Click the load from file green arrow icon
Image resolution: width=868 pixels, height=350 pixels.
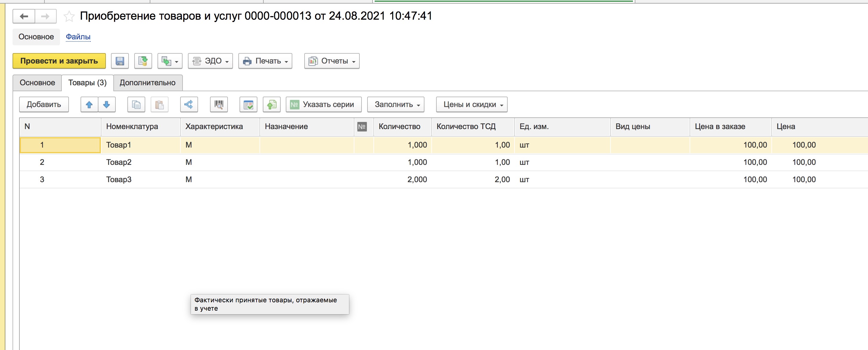272,104
